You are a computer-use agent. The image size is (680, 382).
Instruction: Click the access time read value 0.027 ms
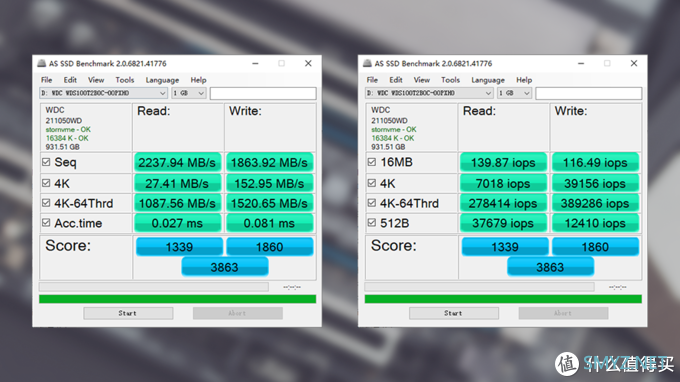[177, 223]
